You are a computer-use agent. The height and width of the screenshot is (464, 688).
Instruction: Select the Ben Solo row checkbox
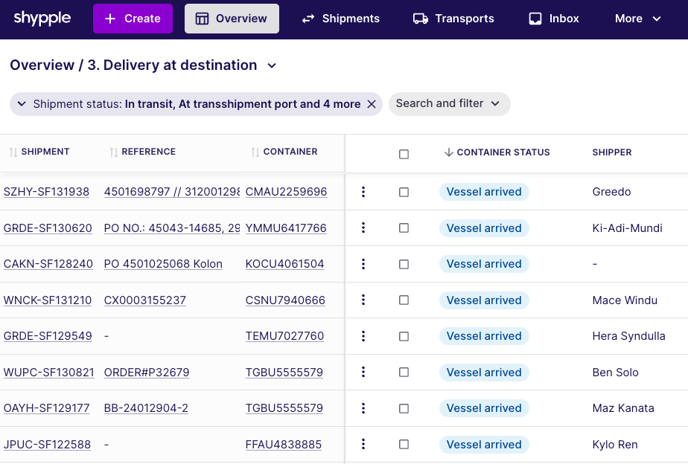pyautogui.click(x=404, y=372)
